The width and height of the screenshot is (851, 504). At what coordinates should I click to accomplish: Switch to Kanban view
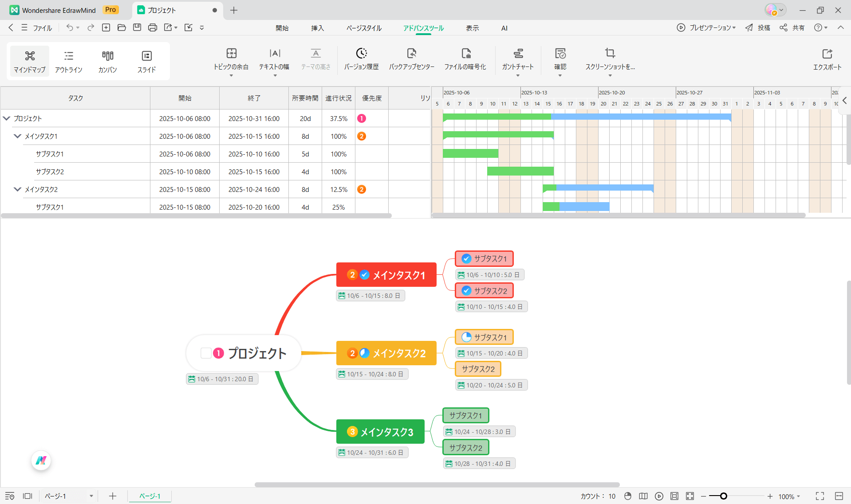pyautogui.click(x=107, y=61)
